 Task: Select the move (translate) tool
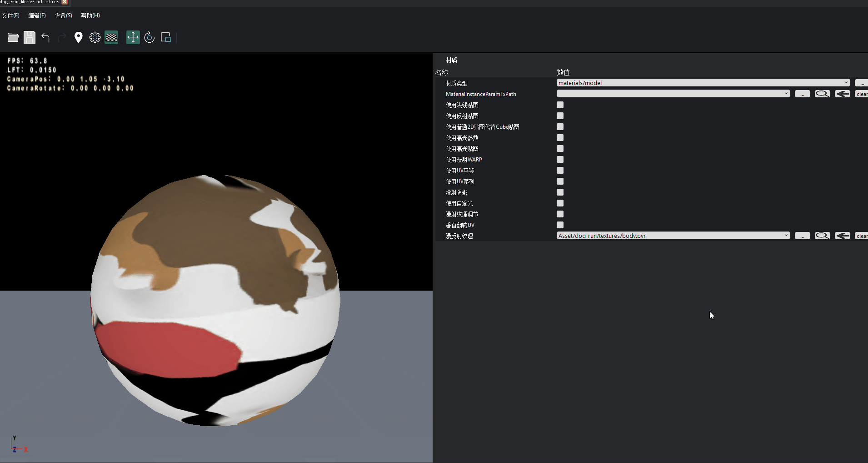133,37
